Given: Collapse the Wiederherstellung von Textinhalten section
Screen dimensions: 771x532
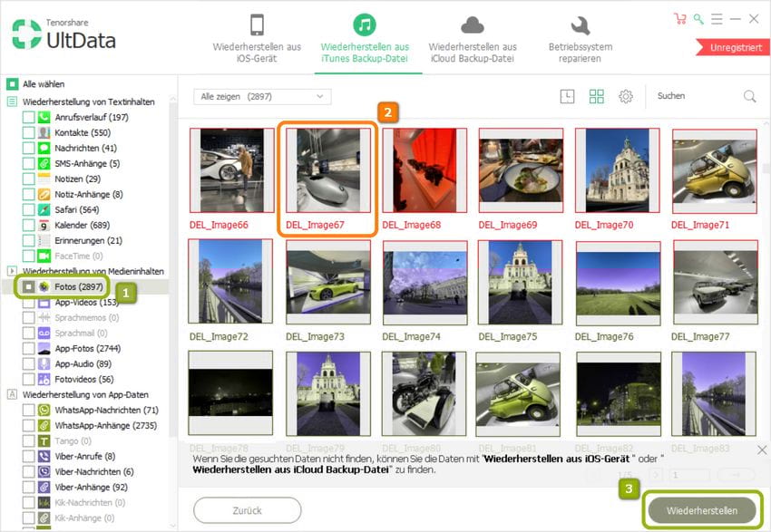Looking at the screenshot, I should point(12,102).
